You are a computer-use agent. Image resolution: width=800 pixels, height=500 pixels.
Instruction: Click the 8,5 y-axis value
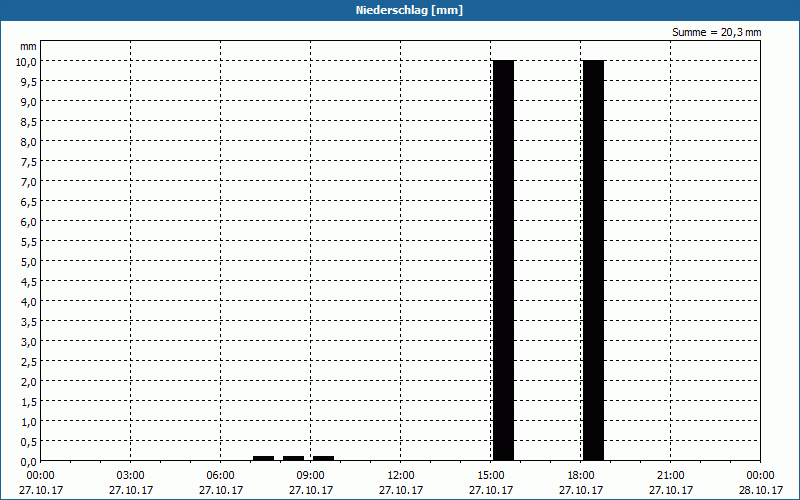pos(29,121)
